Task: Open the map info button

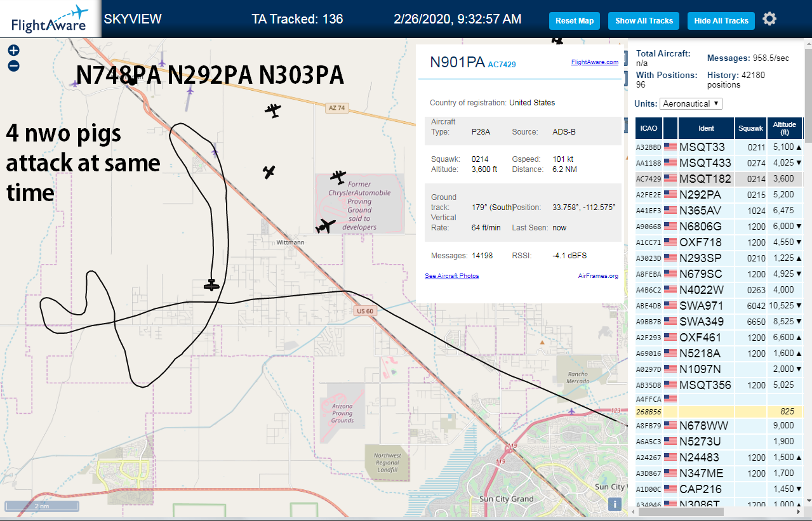Action: [x=614, y=505]
